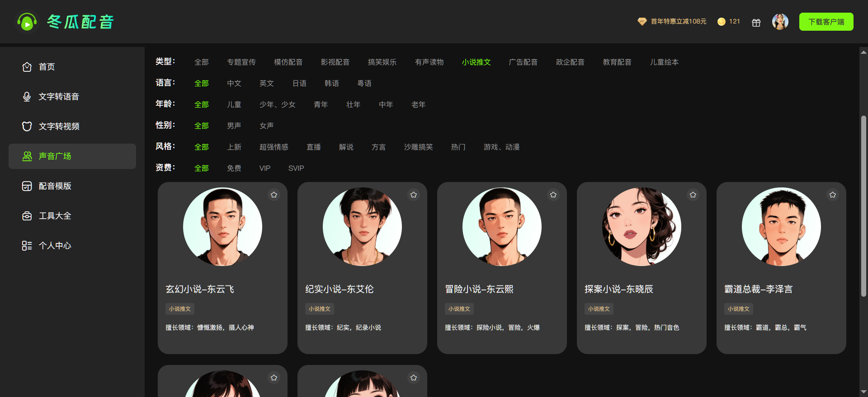Click the scrollbar down arrow
Image resolution: width=868 pixels, height=397 pixels.
tap(863, 392)
